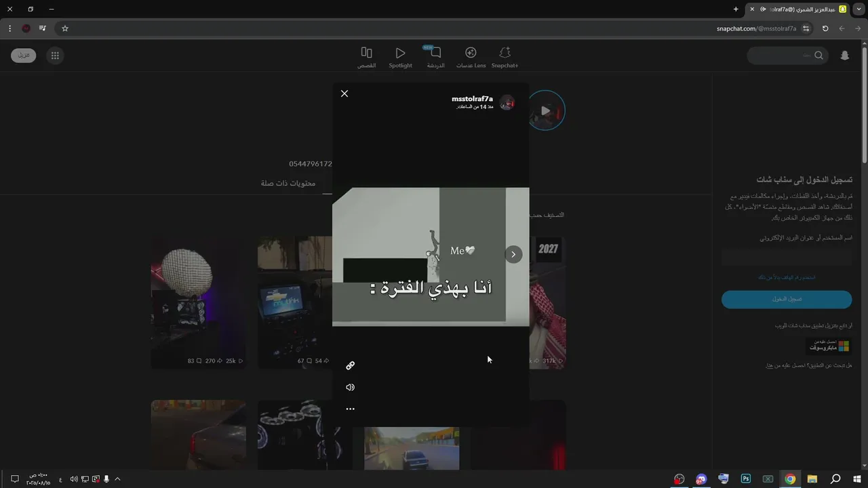Mute the story sound with speaker icon
This screenshot has width=868, height=488.
tap(350, 387)
